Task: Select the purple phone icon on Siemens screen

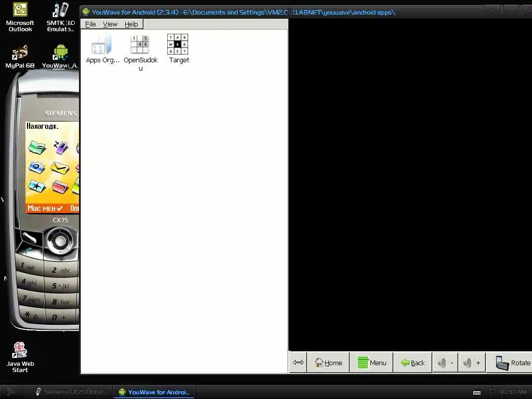Action: (61, 147)
